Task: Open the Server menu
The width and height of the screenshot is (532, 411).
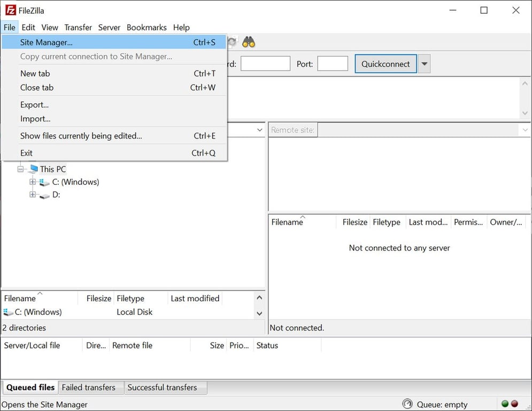Action: pos(109,27)
